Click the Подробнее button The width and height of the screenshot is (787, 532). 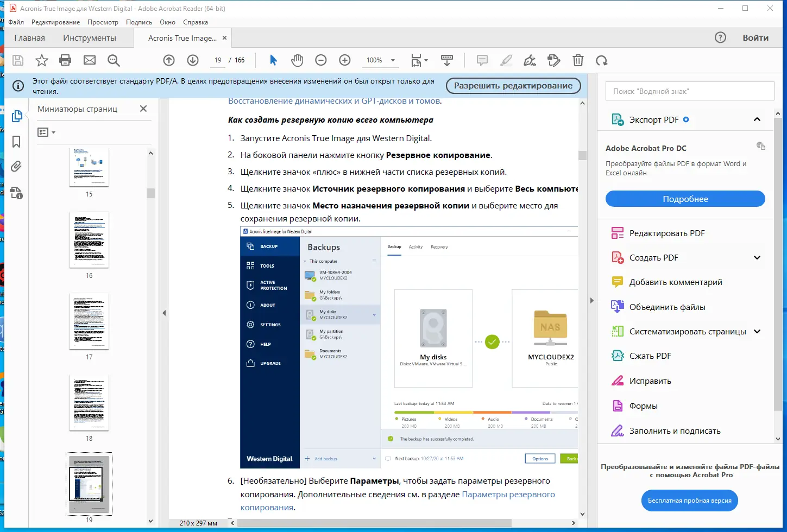click(685, 199)
